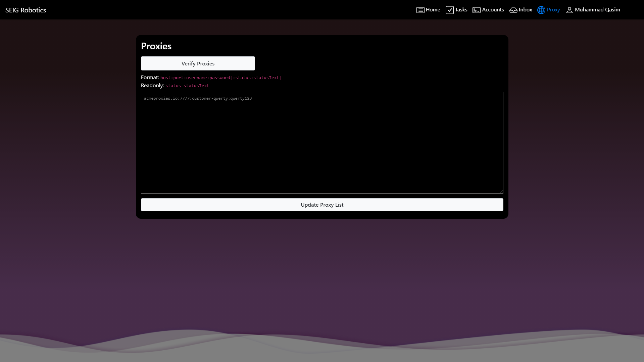Click the readonly status statusText code
Viewport: 644px width, 362px height.
tap(187, 86)
